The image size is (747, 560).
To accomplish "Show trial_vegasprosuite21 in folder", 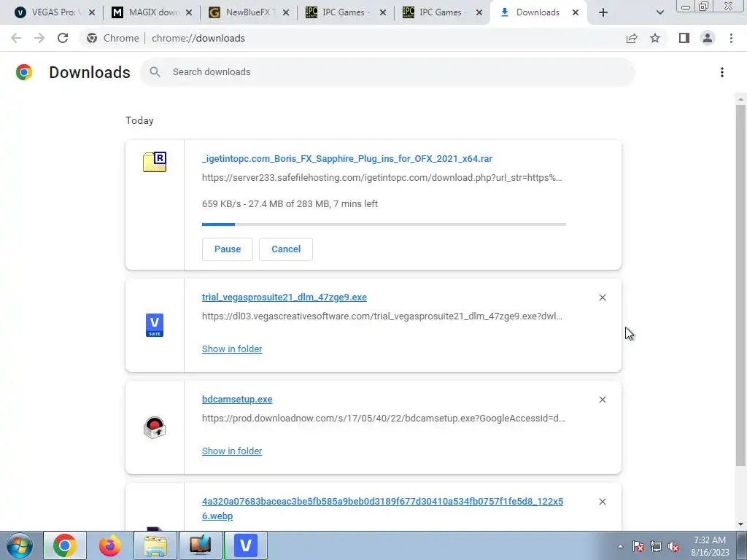I will tap(232, 349).
